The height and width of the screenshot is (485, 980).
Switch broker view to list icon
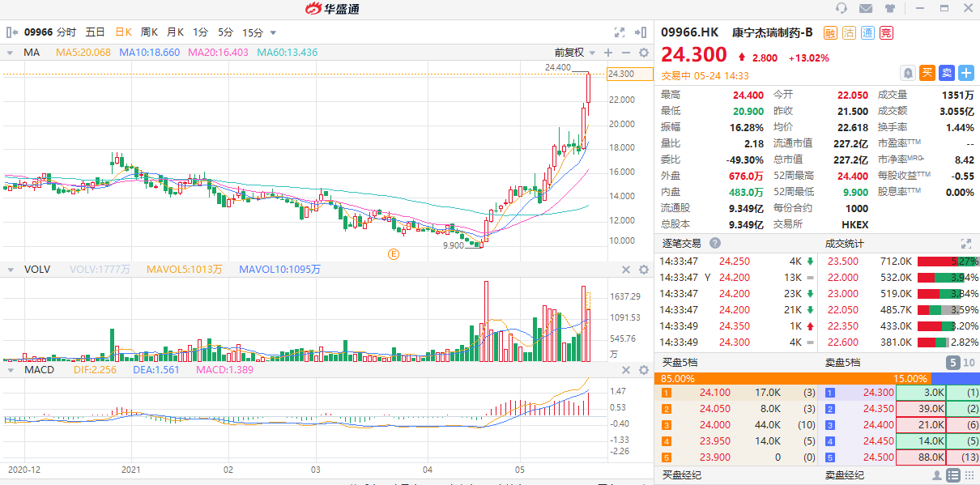coord(953,475)
